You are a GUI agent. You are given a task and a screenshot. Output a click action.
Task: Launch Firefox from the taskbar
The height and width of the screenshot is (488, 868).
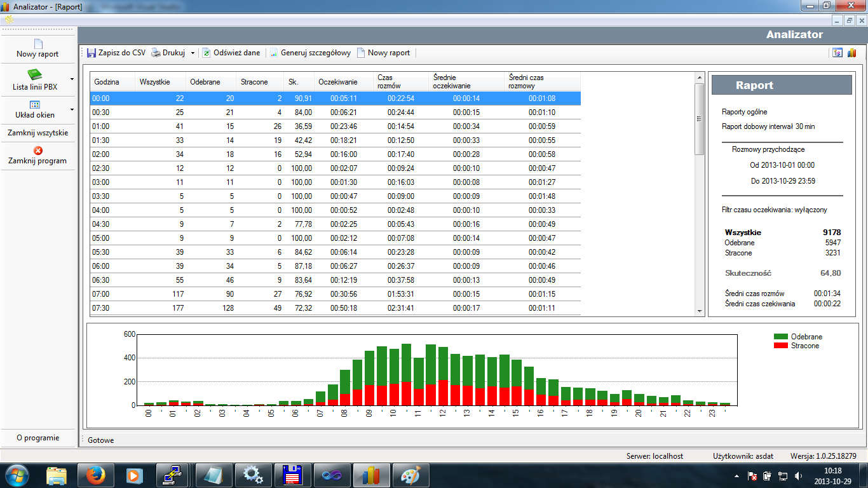(x=96, y=475)
